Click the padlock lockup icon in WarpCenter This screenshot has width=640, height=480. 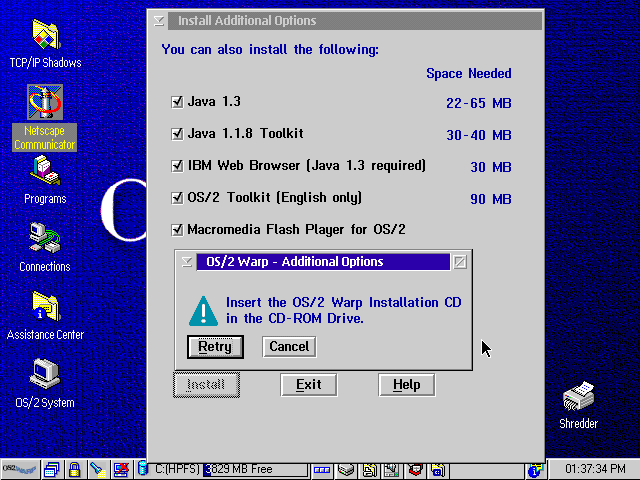[x=74, y=469]
